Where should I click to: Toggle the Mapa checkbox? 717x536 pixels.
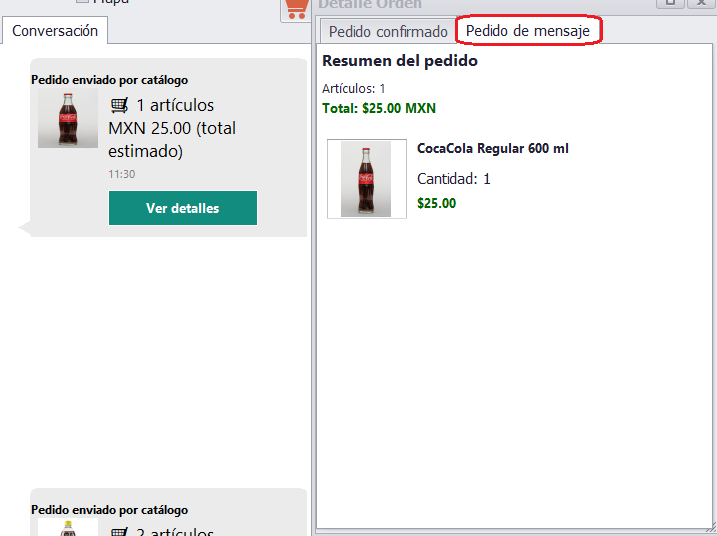(x=82, y=2)
